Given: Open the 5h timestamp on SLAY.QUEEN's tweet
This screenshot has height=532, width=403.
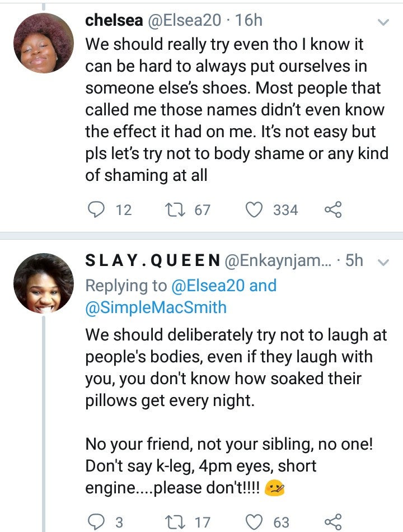Looking at the screenshot, I should click(x=354, y=260).
